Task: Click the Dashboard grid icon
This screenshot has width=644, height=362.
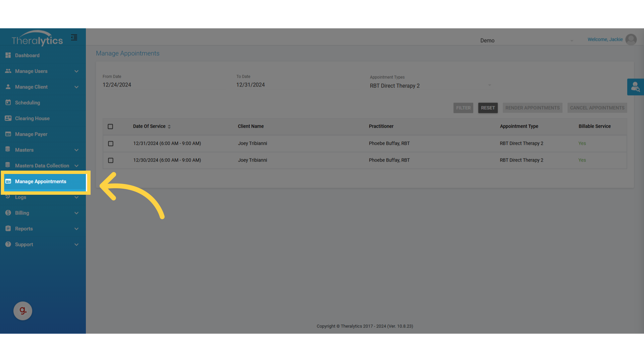Action: [8, 55]
